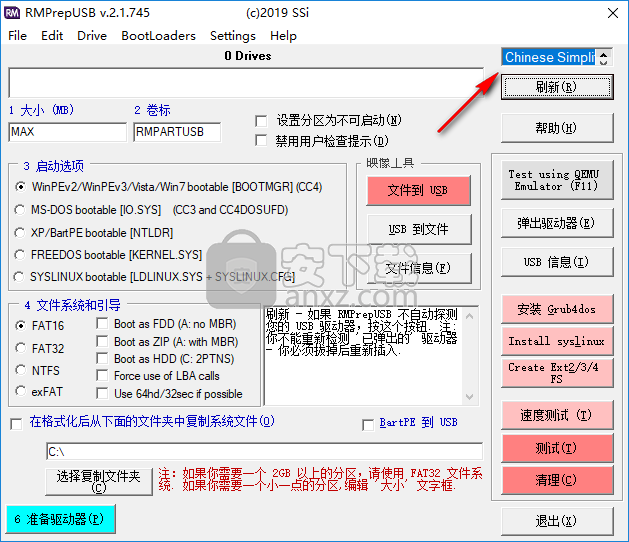Click the 速度测试 (T) button
This screenshot has height=542, width=629.
[557, 415]
